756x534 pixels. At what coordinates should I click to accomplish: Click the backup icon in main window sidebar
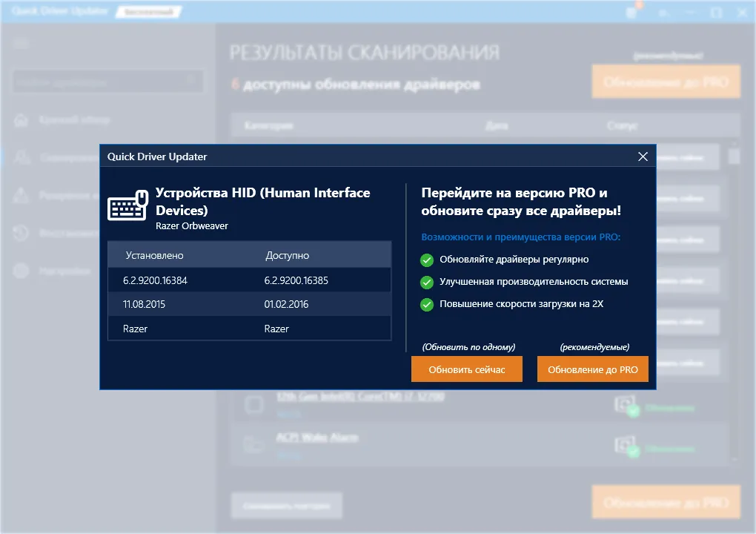(x=21, y=195)
